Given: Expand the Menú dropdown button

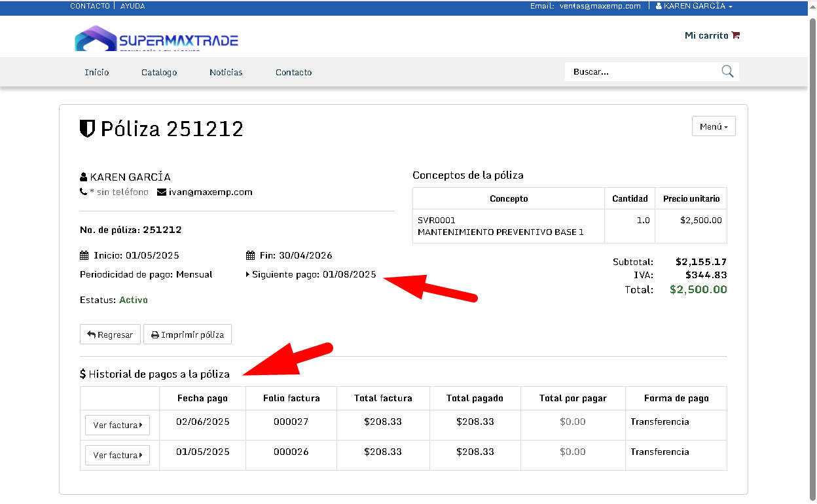Looking at the screenshot, I should tap(713, 126).
